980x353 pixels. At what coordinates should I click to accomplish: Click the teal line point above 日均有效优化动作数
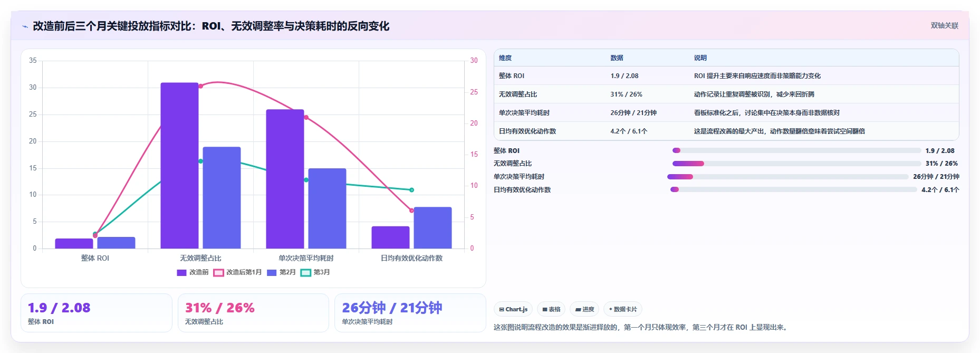(x=411, y=190)
